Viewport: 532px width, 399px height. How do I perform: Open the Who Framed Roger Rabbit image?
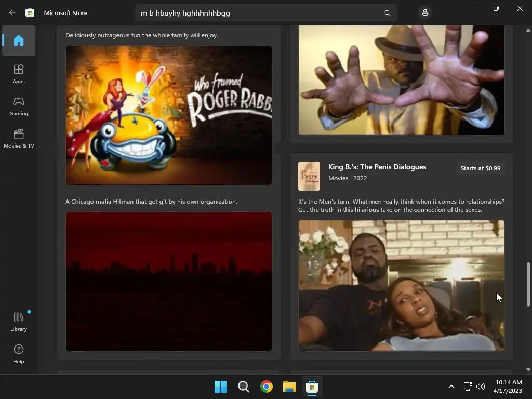point(169,115)
